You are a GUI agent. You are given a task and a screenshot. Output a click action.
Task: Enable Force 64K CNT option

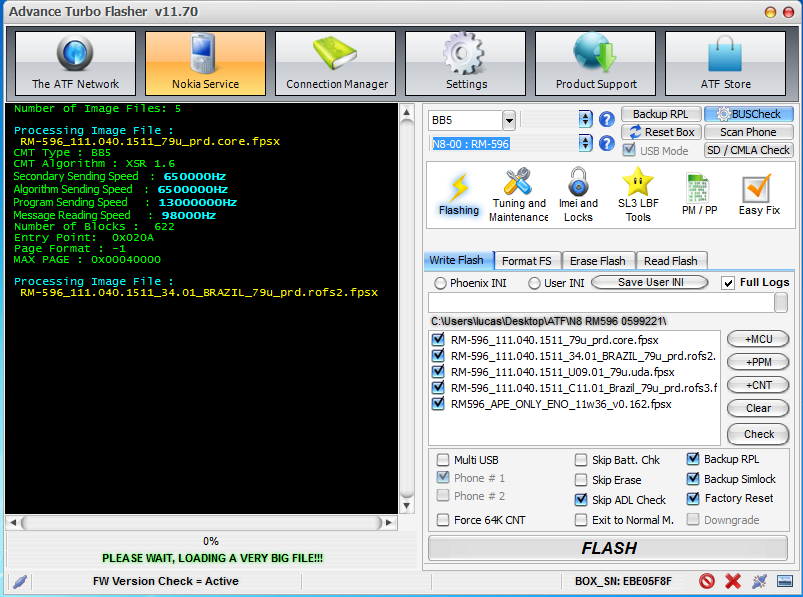point(443,520)
